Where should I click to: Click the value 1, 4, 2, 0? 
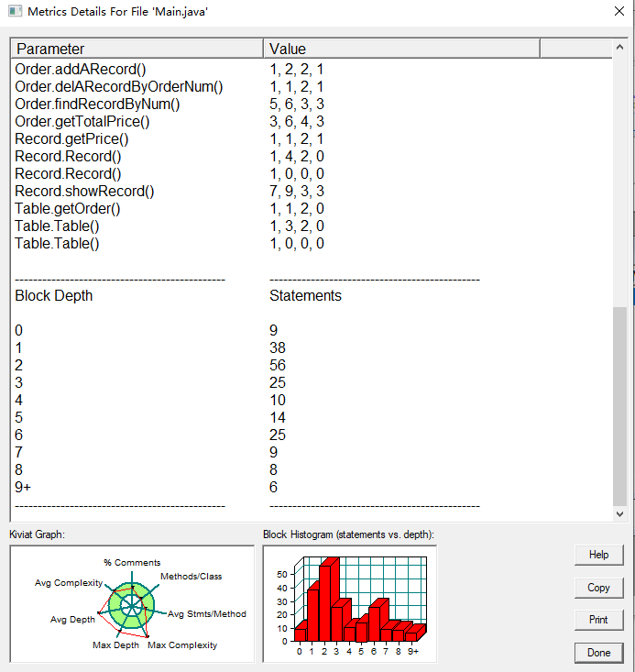click(297, 157)
